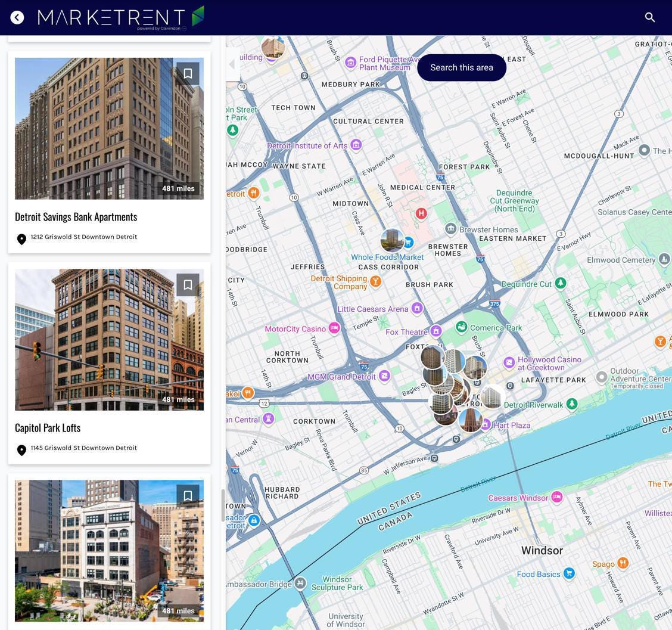The height and width of the screenshot is (630, 672).
Task: Click the Fox Theatre purple marker
Action: 437,331
